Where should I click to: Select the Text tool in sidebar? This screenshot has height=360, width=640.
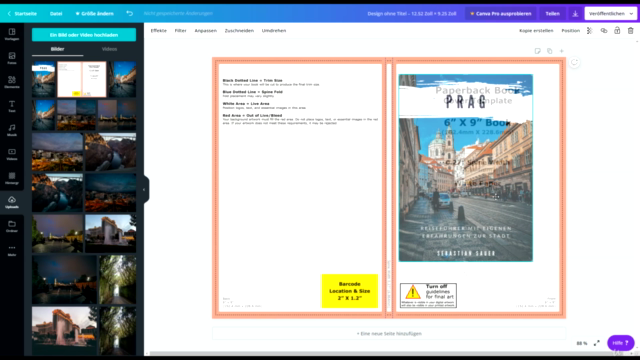pos(12,106)
